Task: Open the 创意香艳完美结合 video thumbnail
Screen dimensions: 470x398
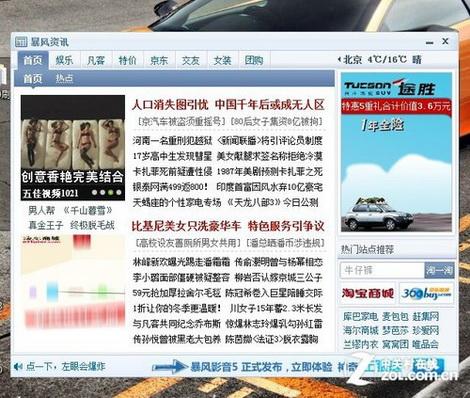Action: (73, 147)
